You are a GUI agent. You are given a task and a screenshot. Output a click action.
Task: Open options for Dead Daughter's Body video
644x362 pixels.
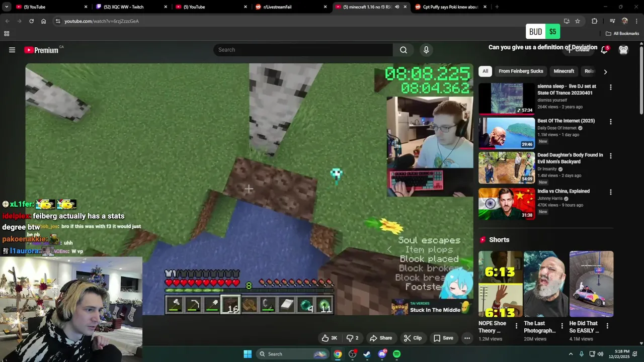pos(611,156)
